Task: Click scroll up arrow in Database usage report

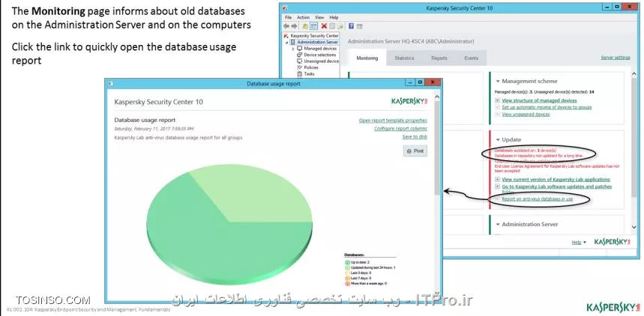Action: [436, 97]
